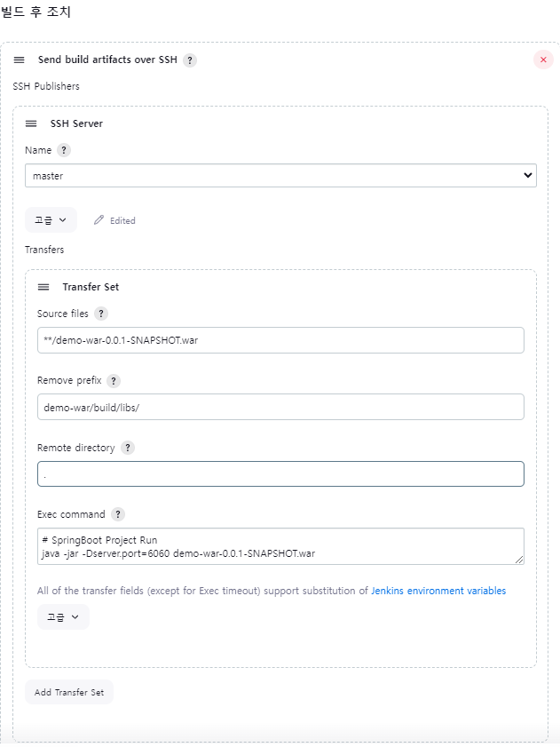Remove the Send build artifacts step with red X
Screen dimensions: 560x747
[x=543, y=60]
